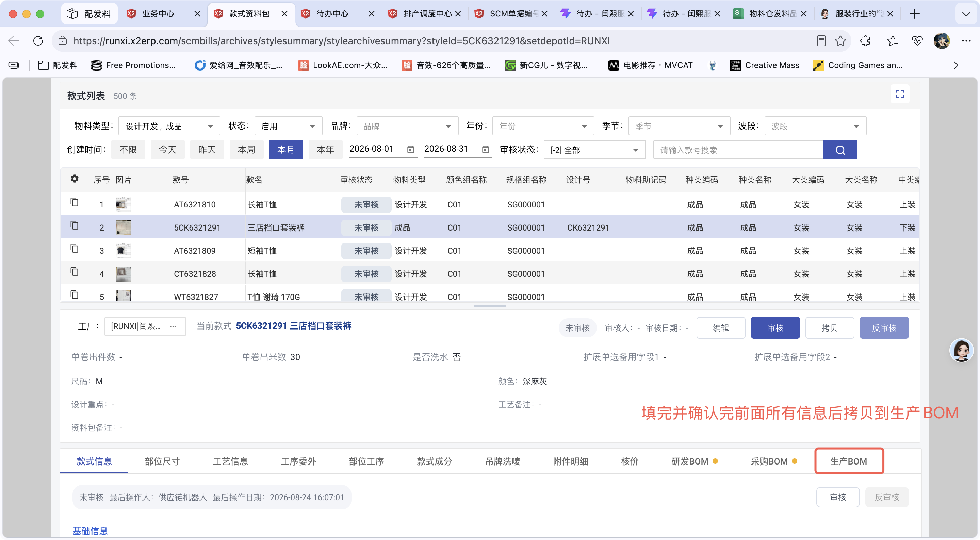Click the 编辑 button
Screen dimensions: 980x540
tap(721, 328)
